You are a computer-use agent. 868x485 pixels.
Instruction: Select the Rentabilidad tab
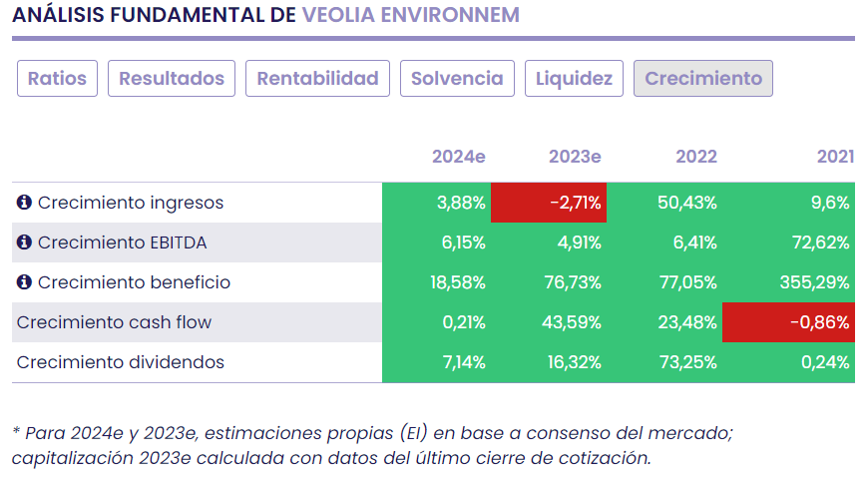click(x=317, y=79)
